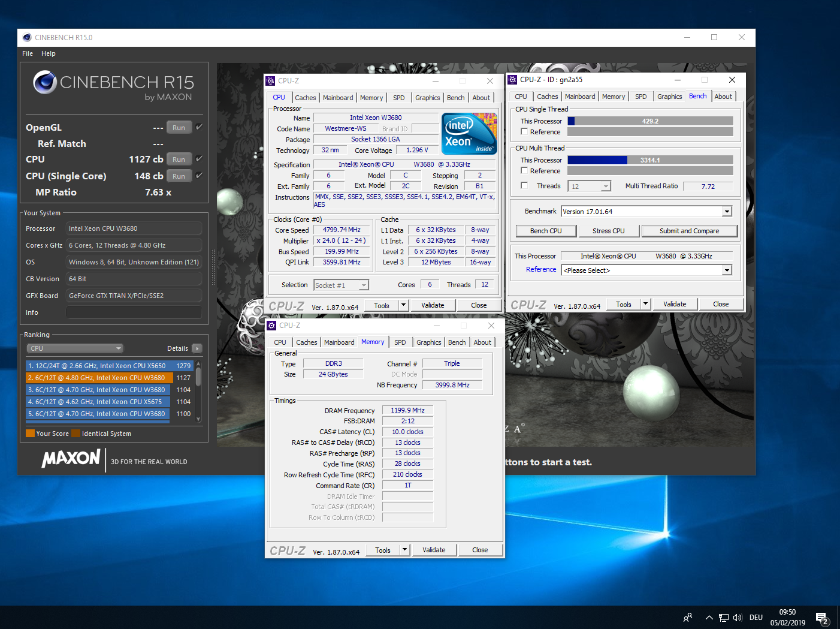840x629 pixels.
Task: Switch to Caches tab in CPU-Z CPU window
Action: (306, 98)
